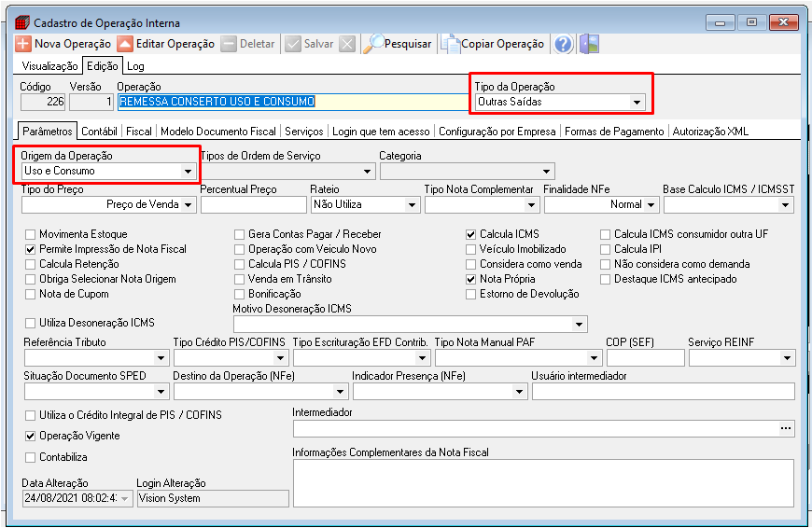Click the Salvar checkmark icon

point(292,44)
